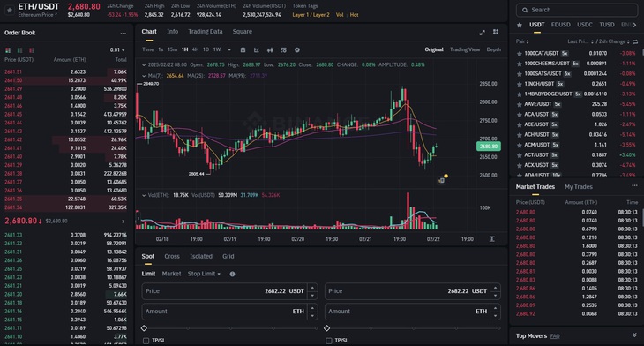This screenshot has height=346, width=644.
Task: Focus the pair Search field
Action: click(x=577, y=10)
